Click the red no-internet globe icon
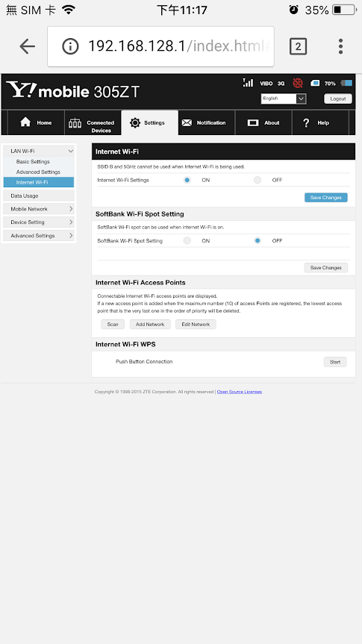Viewport: 362px width, 644px height. click(x=298, y=83)
